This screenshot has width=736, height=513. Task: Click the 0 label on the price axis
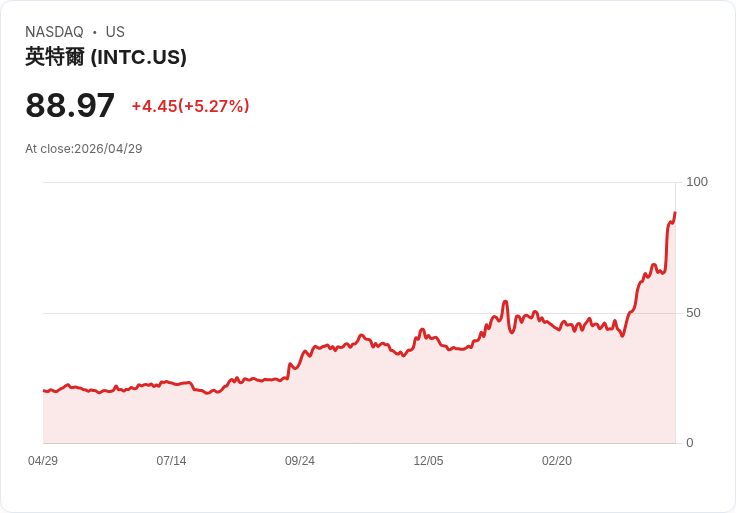click(x=689, y=443)
